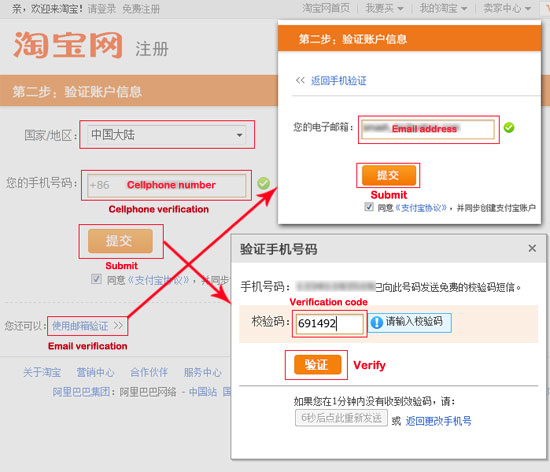The height and width of the screenshot is (472, 550).
Task: Open 淘宝网首页 in the top navigation
Action: click(x=326, y=8)
